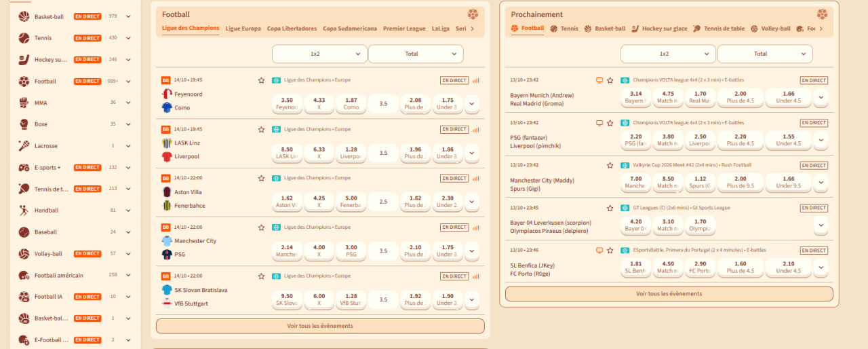Open the Handball icon in sidebar
This screenshot has height=349, width=868.
tap(24, 210)
